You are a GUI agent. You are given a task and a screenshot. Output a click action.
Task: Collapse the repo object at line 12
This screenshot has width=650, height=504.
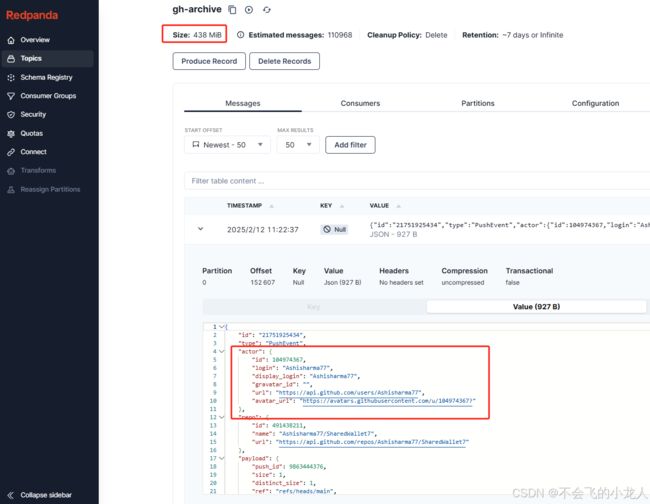pos(221,417)
